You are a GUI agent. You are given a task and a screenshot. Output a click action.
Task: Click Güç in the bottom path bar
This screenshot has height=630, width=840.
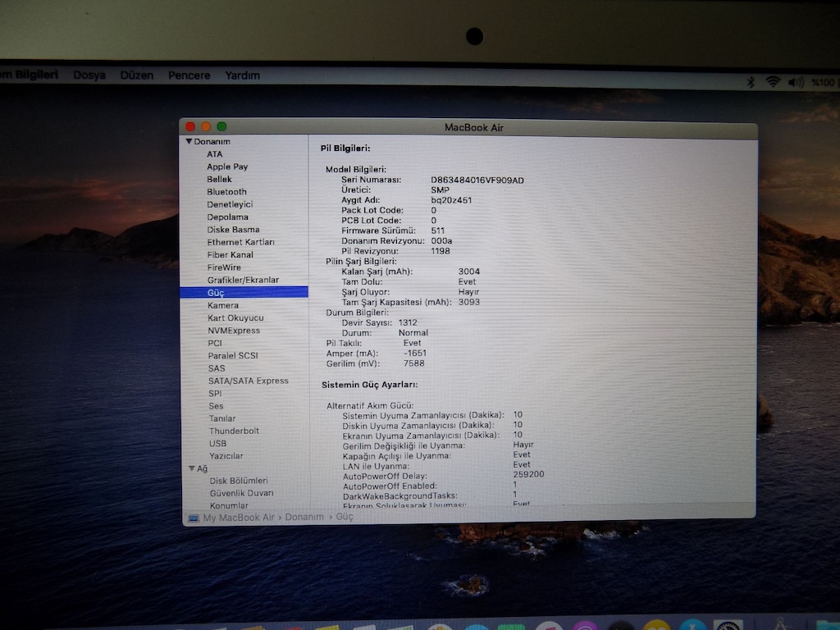[345, 517]
